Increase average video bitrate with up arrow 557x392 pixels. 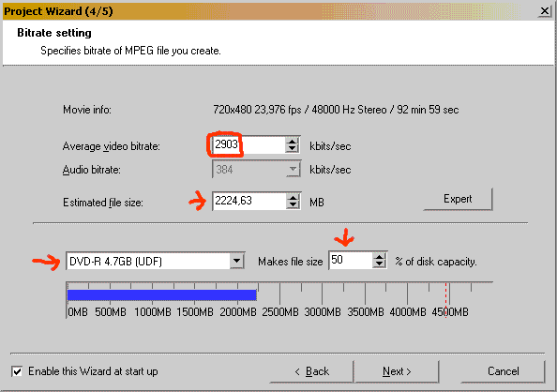pos(292,141)
